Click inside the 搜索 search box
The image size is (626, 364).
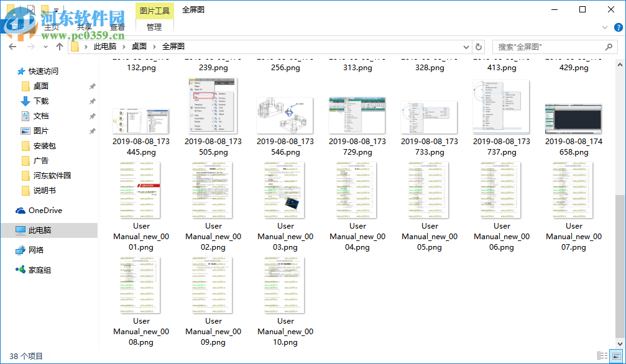[550, 46]
